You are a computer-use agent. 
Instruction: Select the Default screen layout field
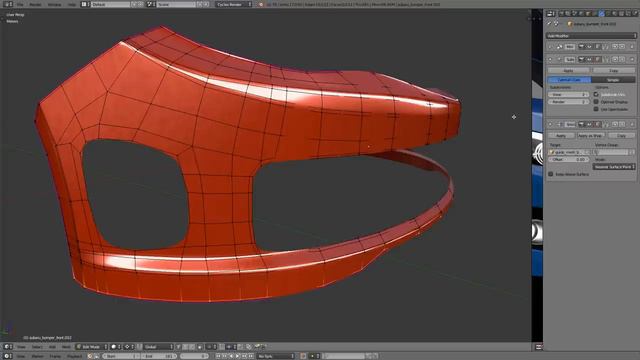pos(110,4)
